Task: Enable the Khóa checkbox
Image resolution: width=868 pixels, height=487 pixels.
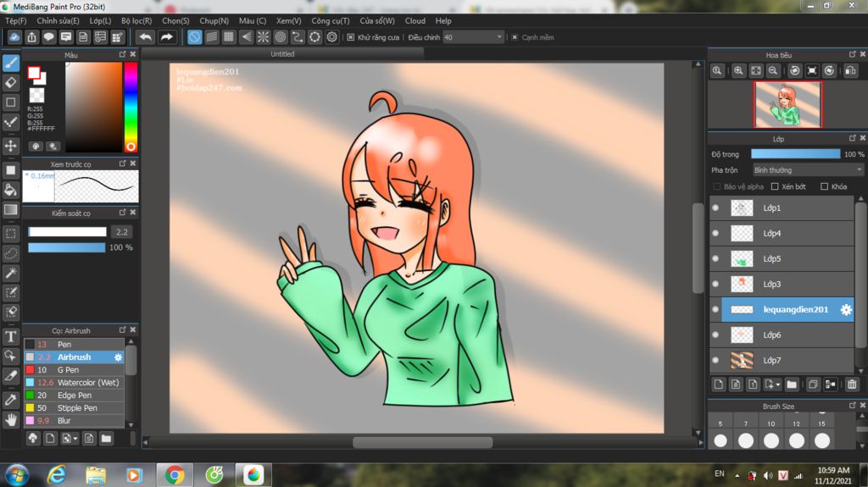Action: (824, 186)
